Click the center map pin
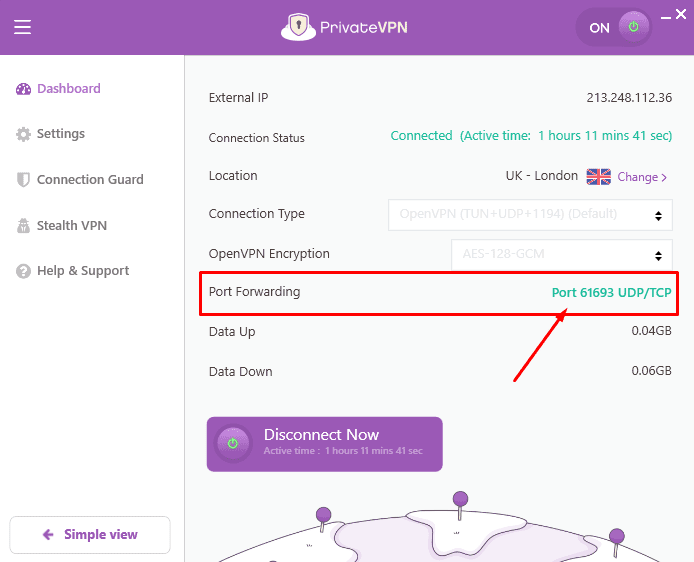The height and width of the screenshot is (562, 694). tap(460, 505)
